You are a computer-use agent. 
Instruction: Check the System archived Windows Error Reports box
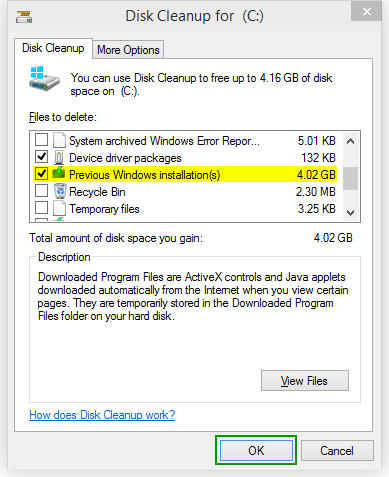42,140
